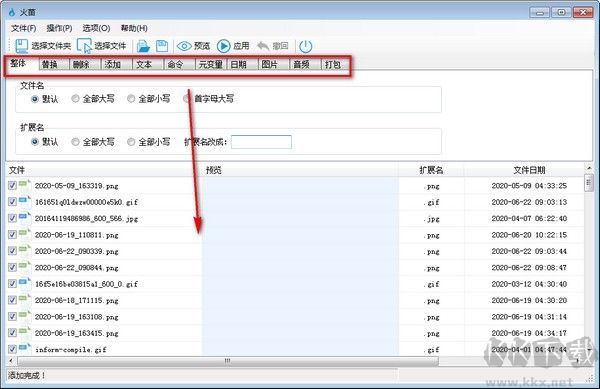The width and height of the screenshot is (600, 389).
Task: Uncheck the 161651q01dwzw00000e5k0.gif checkbox
Action: point(12,202)
